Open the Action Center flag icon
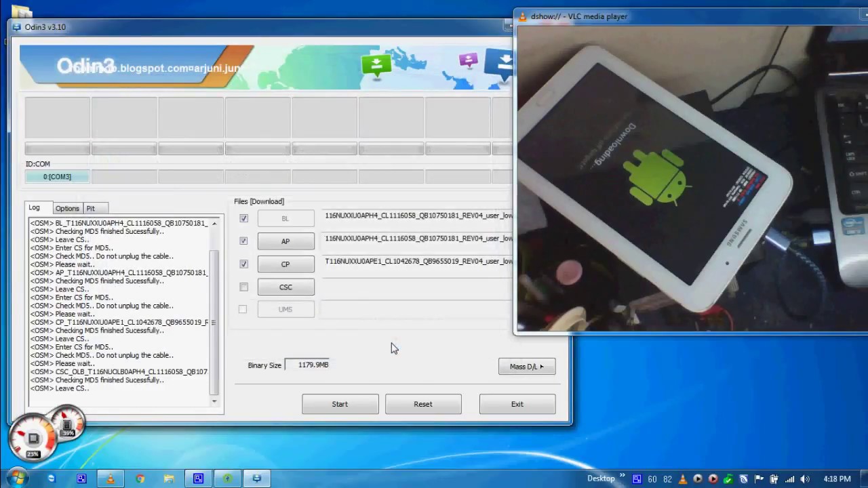This screenshot has height=488, width=868. pyautogui.click(x=758, y=479)
